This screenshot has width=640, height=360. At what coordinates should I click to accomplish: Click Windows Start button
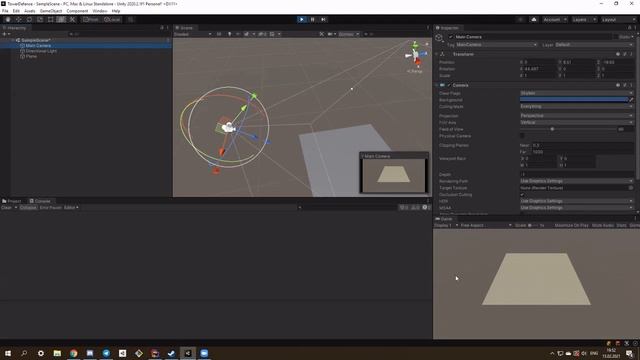[x=8, y=353]
